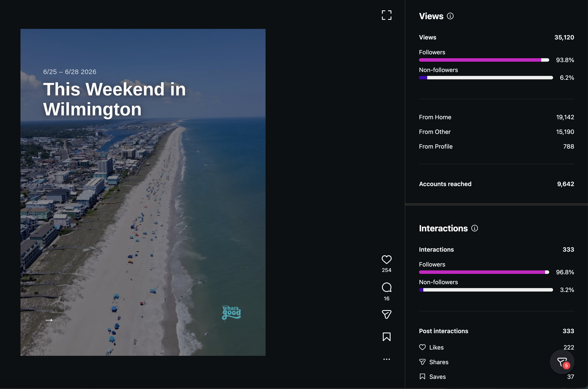Click the Views non-followers progress bar
The height and width of the screenshot is (389, 588).
click(x=486, y=78)
